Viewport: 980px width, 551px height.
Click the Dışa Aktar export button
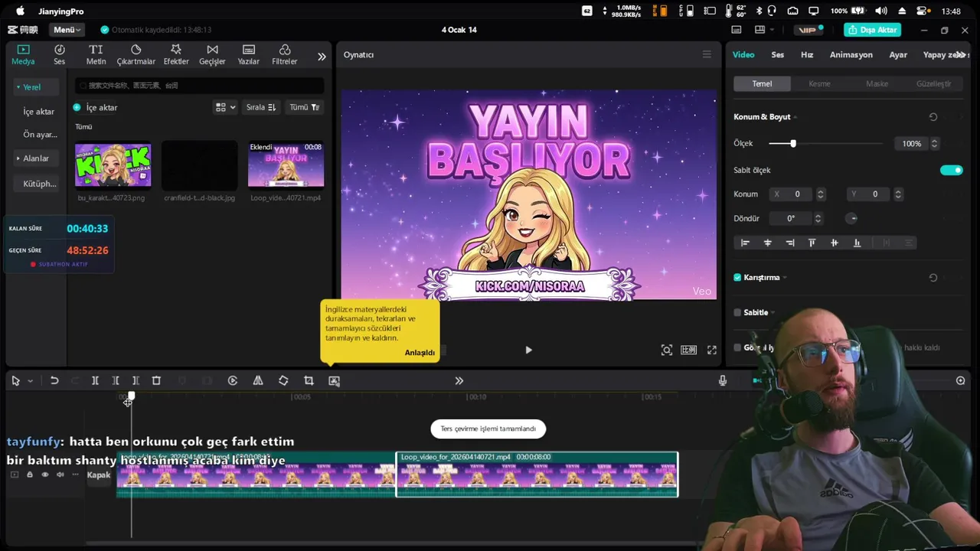click(872, 30)
